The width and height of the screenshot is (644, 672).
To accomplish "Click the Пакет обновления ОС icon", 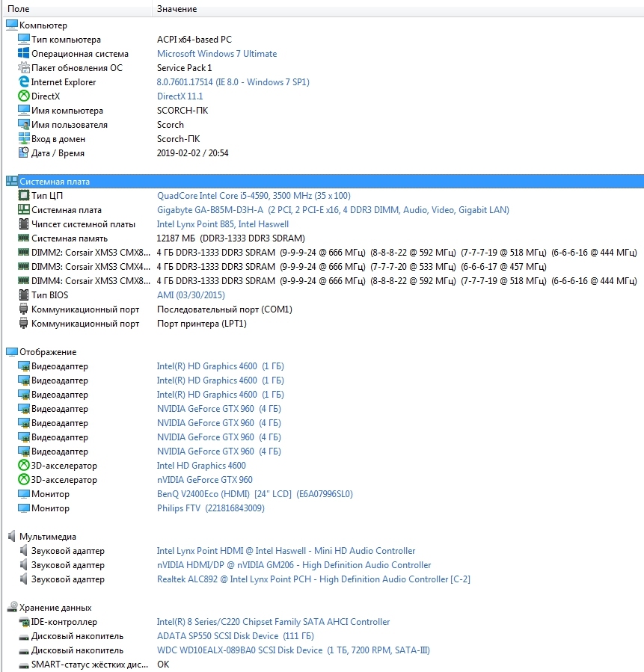I will pos(24,68).
